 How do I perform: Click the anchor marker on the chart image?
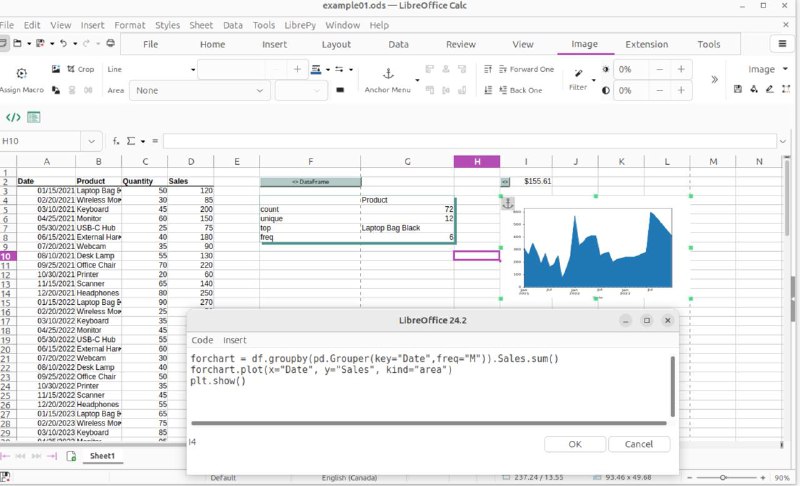pos(508,203)
